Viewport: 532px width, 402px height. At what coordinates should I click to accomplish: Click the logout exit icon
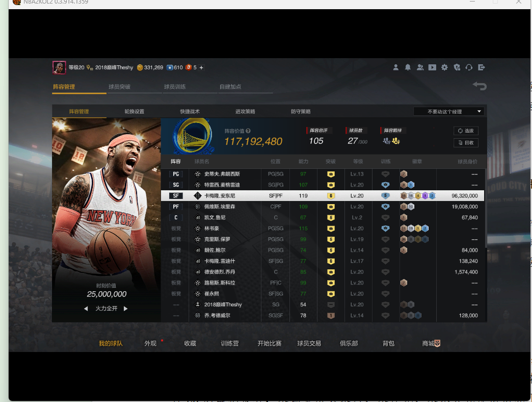pos(481,67)
